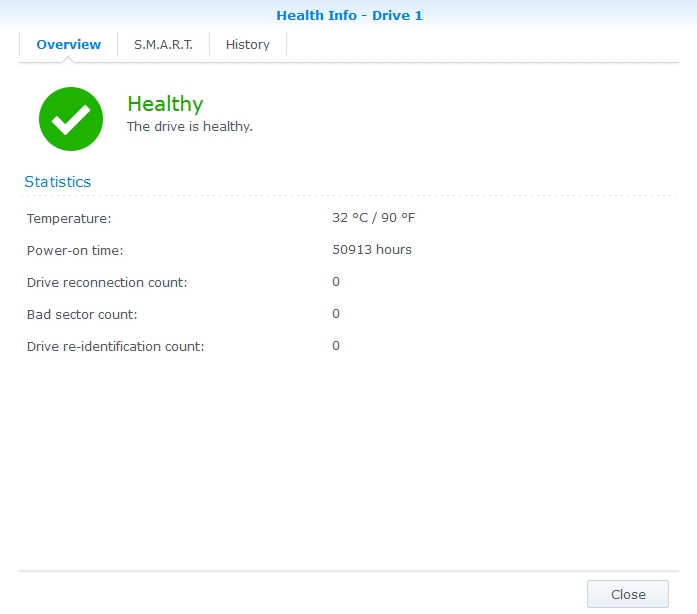Click the Temperature label
This screenshot has height=614, width=697.
(x=69, y=218)
